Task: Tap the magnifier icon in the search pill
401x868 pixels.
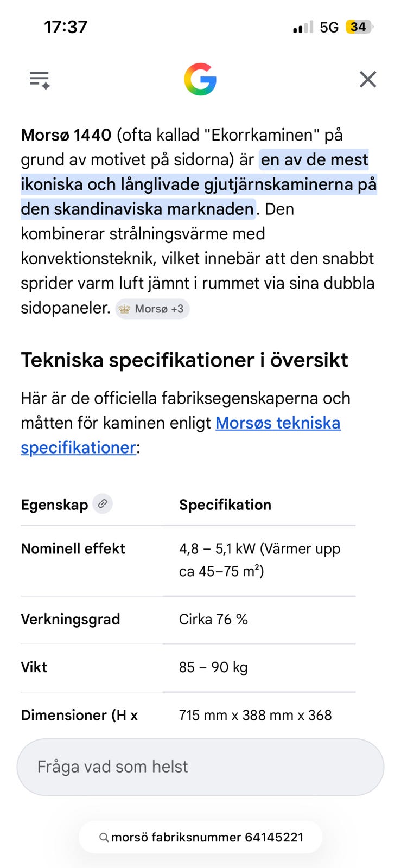Action: pos(104,838)
